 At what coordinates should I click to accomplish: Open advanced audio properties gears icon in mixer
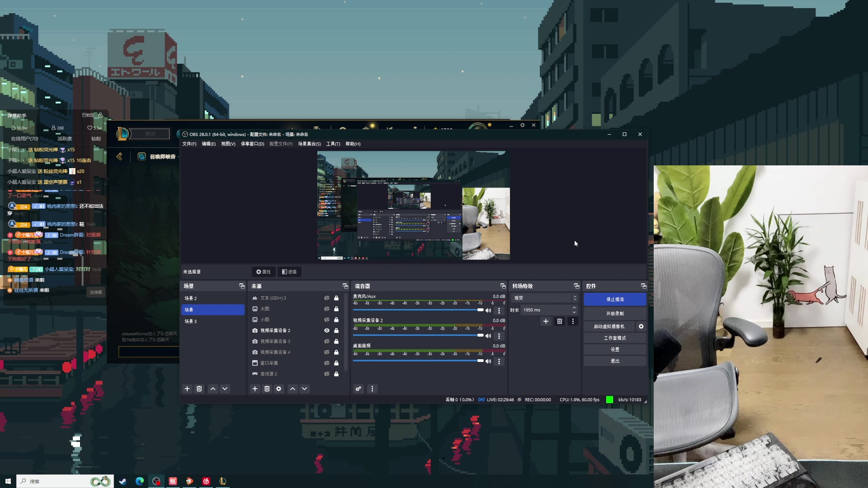[359, 389]
